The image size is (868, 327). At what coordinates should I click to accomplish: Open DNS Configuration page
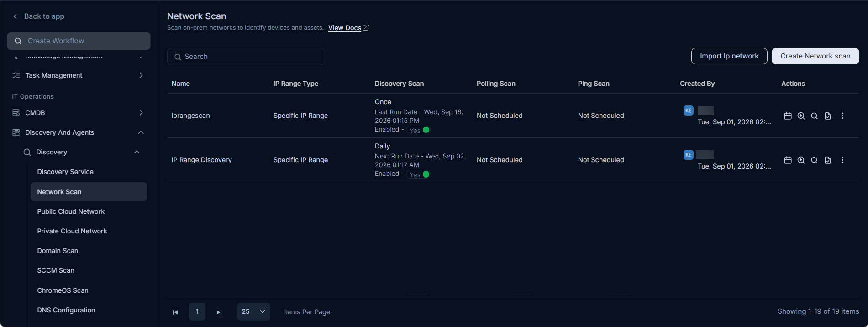point(66,310)
